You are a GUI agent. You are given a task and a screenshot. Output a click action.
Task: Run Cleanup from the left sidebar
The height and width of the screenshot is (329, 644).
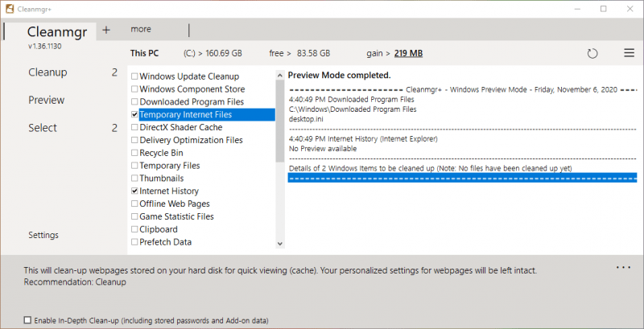click(x=47, y=72)
